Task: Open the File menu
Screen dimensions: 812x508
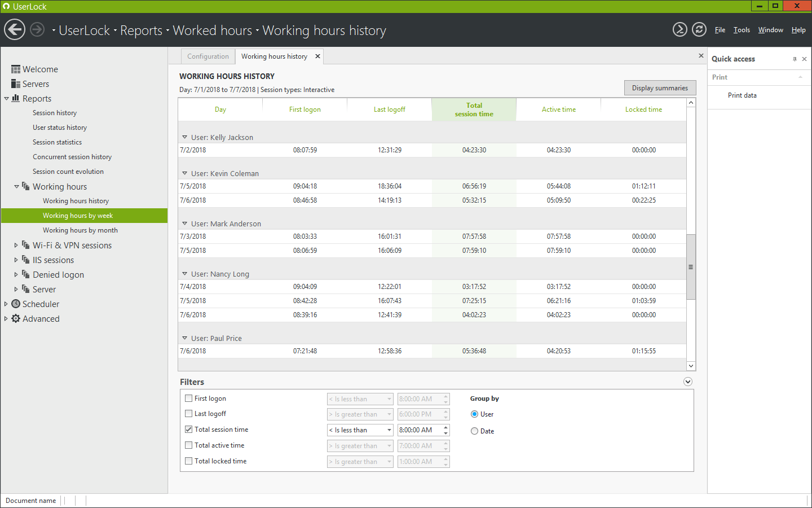Action: (x=720, y=30)
